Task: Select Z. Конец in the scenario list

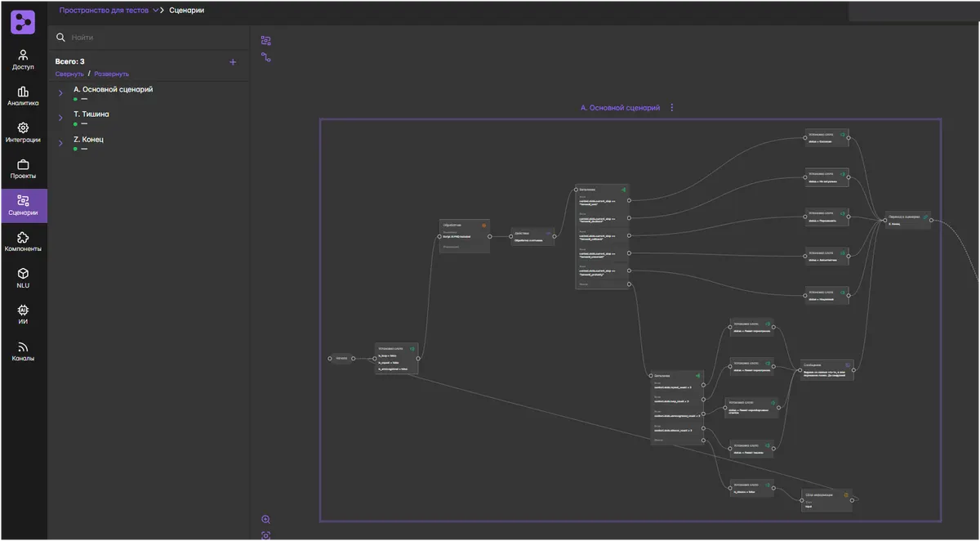Action: click(x=88, y=140)
